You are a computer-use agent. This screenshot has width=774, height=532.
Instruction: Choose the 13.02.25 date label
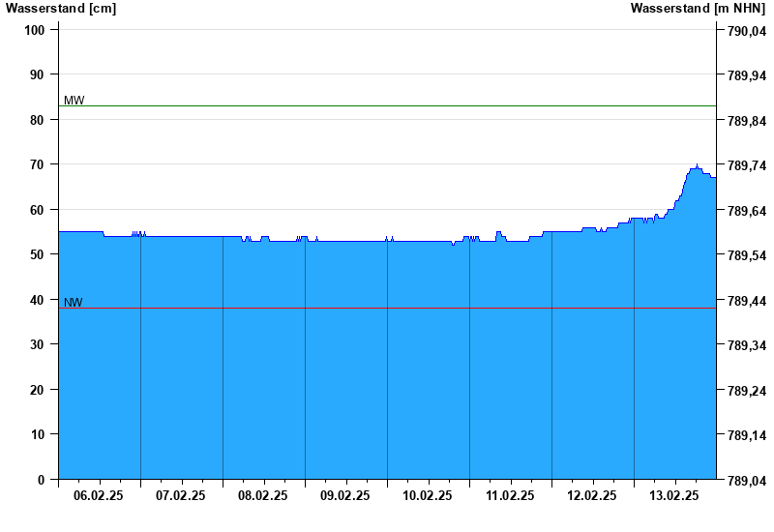674,495
